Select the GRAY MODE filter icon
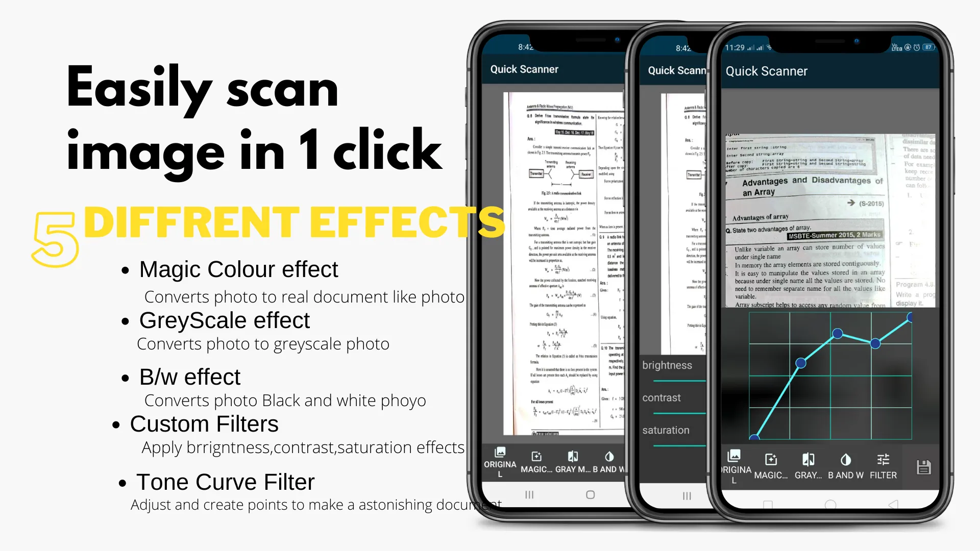 [x=807, y=464]
